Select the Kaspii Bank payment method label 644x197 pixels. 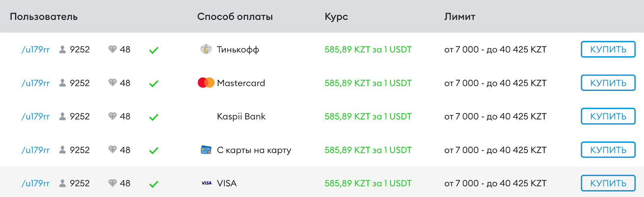241,117
